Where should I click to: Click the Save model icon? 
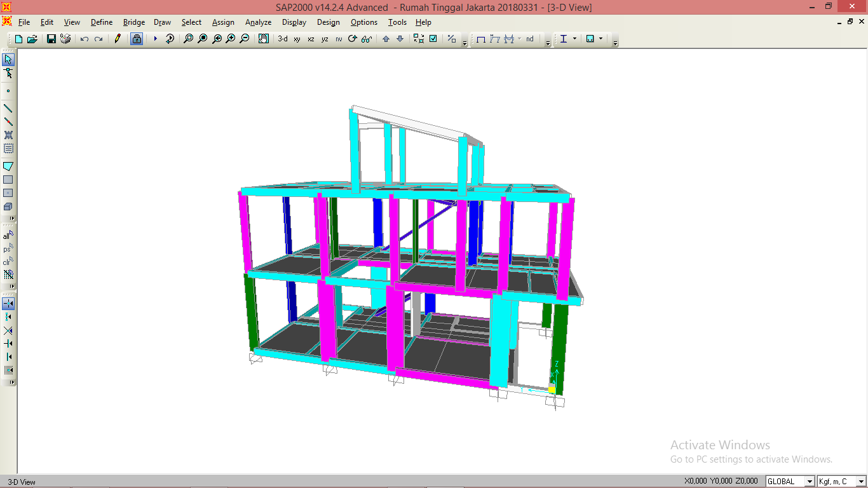[51, 39]
